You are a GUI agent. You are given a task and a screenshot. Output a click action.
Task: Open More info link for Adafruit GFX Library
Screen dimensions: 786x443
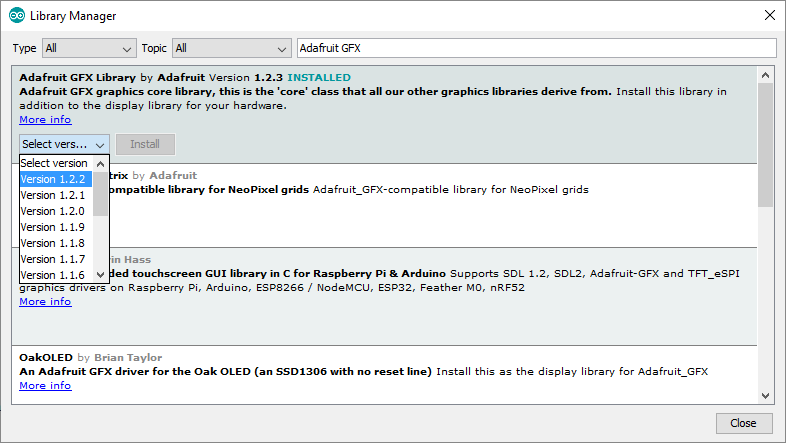point(45,120)
